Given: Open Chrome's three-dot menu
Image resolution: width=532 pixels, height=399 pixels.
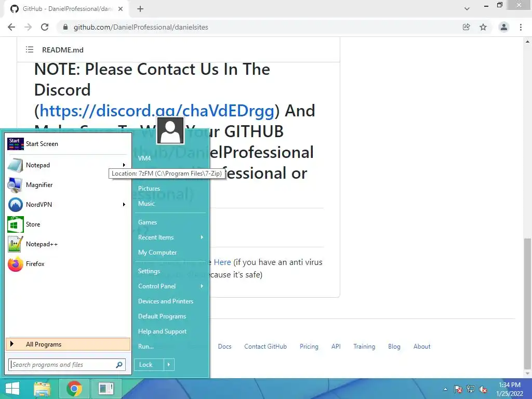Looking at the screenshot, I should point(521,27).
